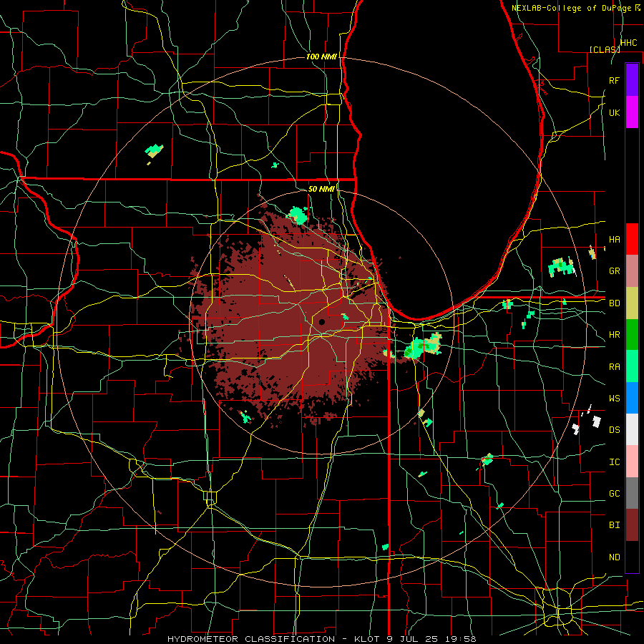Screen dimensions: 644x644
Task: Click the 50 NMI range ring label
Action: tap(321, 189)
